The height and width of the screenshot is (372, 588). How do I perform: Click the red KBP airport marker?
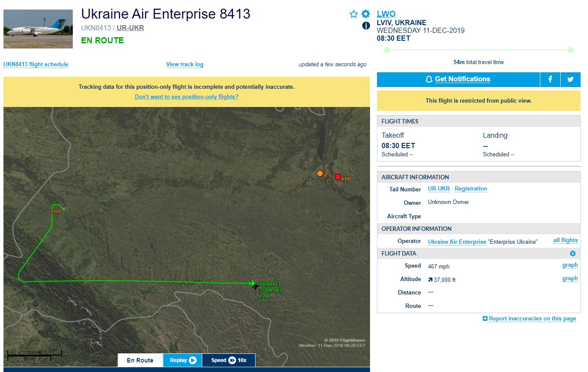pyautogui.click(x=338, y=177)
